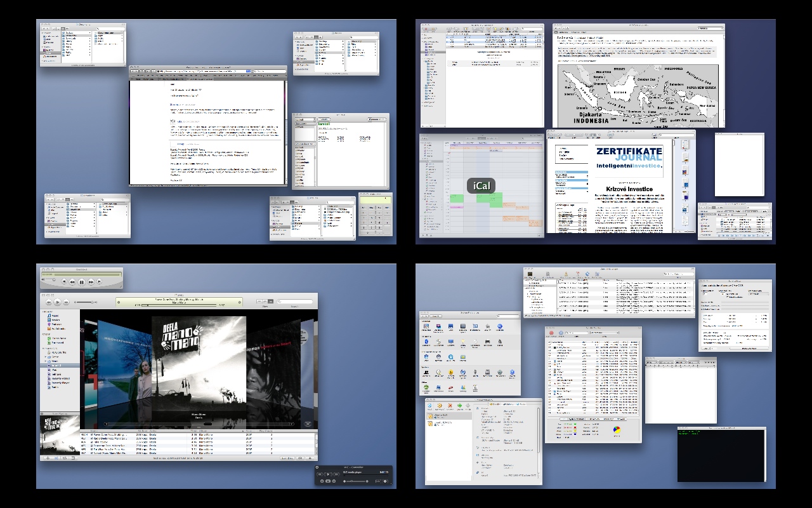Open Dock pane in System Preferences
The image size is (812, 508).
tap(451, 328)
